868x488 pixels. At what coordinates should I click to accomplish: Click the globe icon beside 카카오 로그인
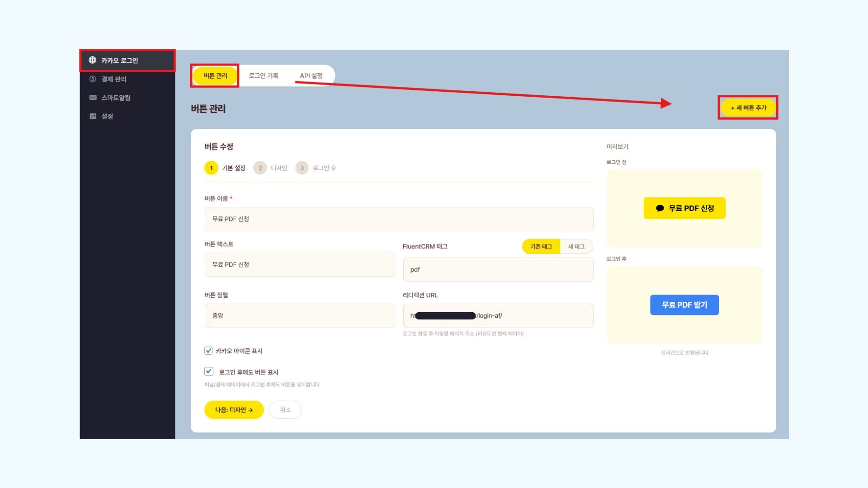pos(92,60)
